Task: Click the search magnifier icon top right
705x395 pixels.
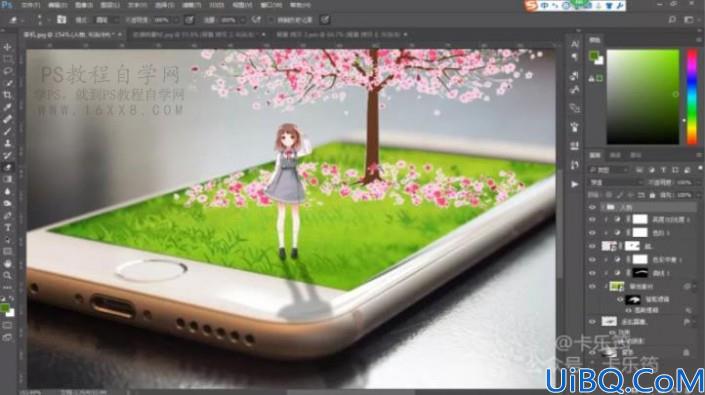Action: [x=672, y=20]
